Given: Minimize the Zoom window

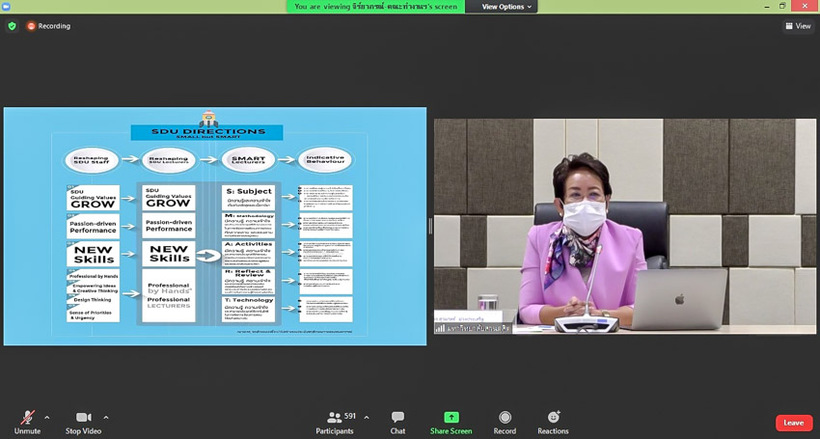Looking at the screenshot, I should [x=766, y=6].
